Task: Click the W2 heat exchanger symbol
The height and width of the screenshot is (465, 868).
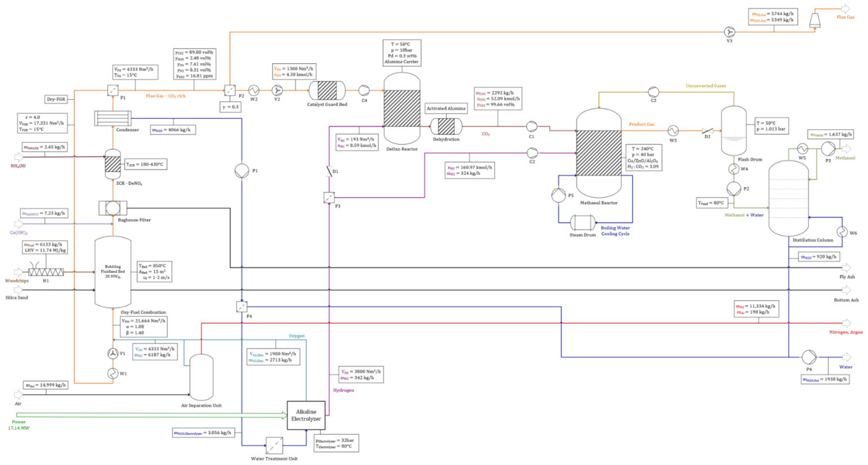Action: click(x=253, y=90)
